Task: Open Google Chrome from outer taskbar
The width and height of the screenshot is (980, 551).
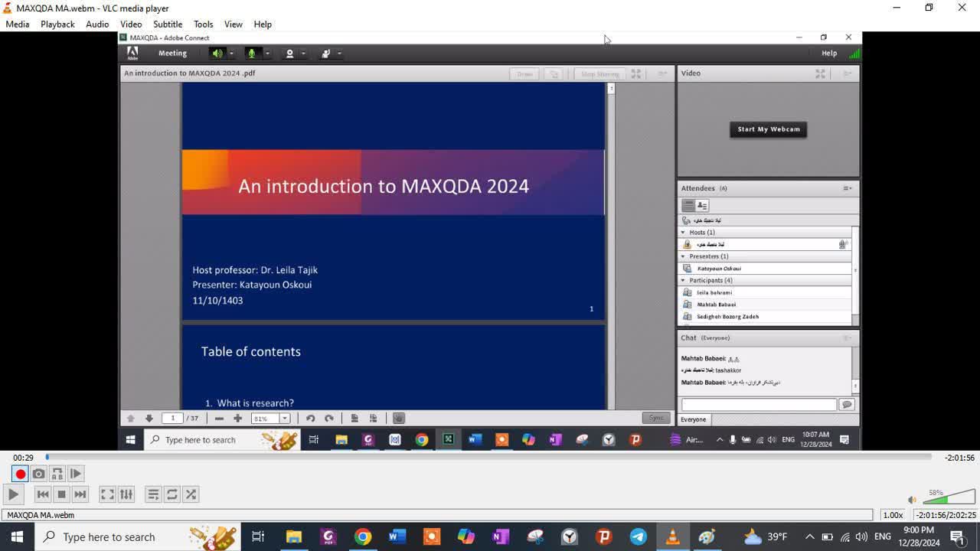Action: coord(363,536)
